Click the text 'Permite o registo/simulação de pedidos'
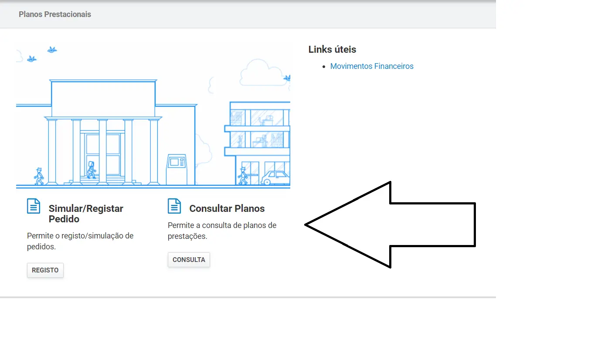 pyautogui.click(x=80, y=241)
